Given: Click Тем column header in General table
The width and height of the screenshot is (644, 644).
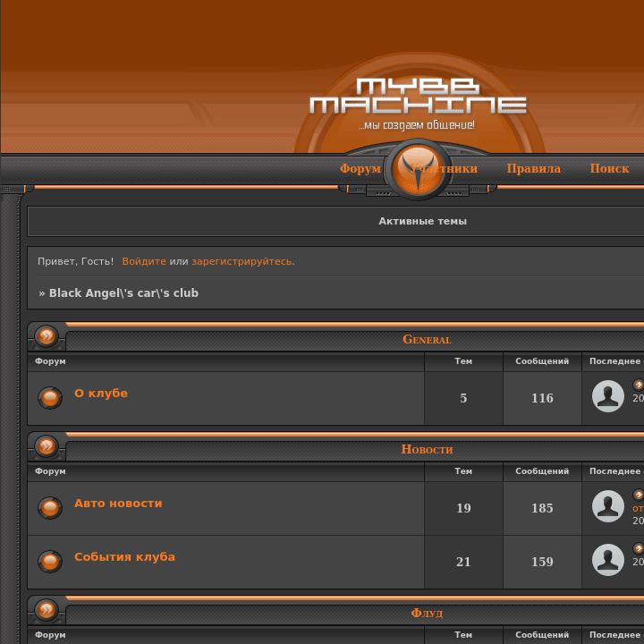Looking at the screenshot, I should click(x=463, y=361).
